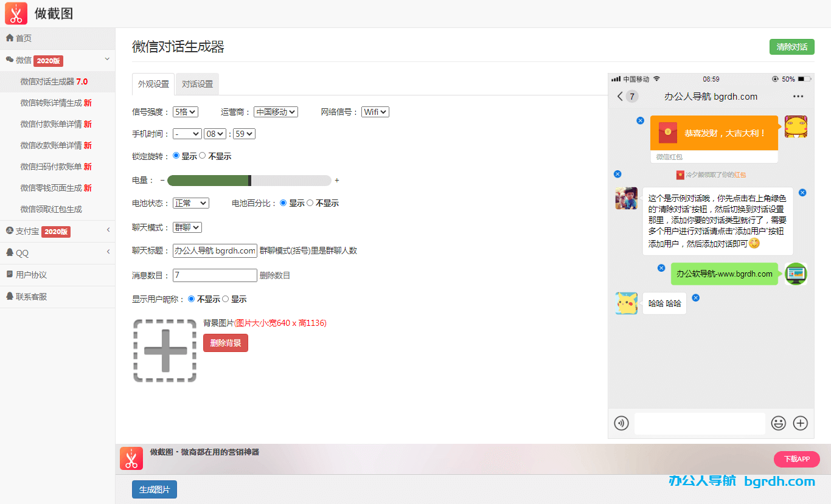This screenshot has height=504, width=831.
Task: Select the voice message icon in the chat
Action: pyautogui.click(x=621, y=423)
